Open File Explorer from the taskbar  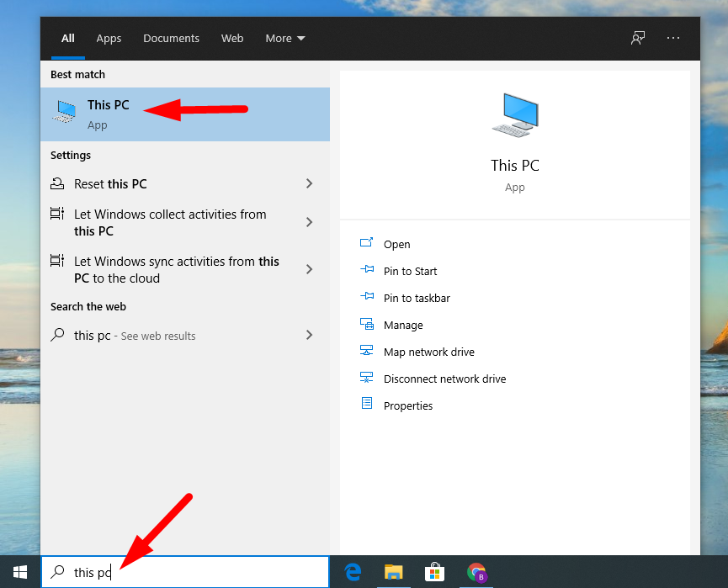click(394, 572)
